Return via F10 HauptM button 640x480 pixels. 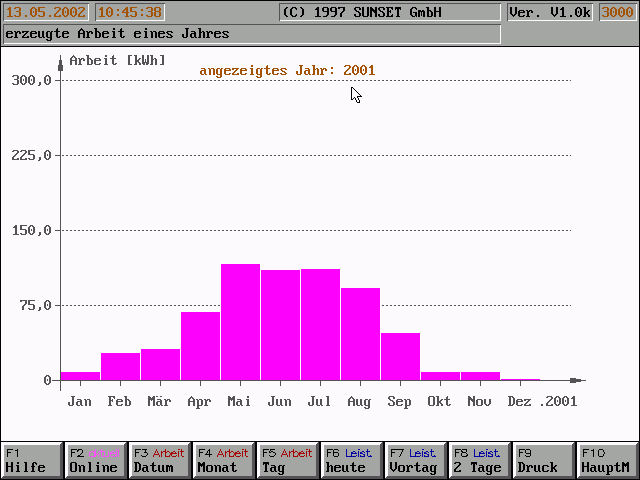pyautogui.click(x=607, y=460)
